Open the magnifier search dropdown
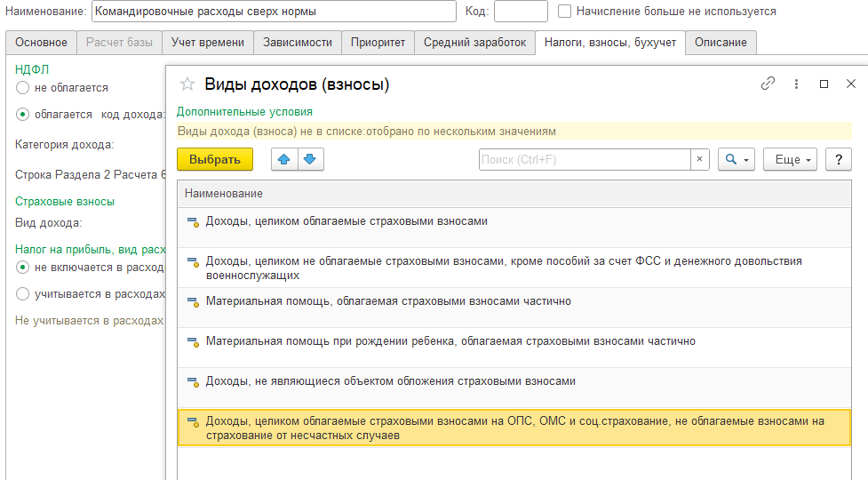This screenshot has width=868, height=480. (737, 159)
